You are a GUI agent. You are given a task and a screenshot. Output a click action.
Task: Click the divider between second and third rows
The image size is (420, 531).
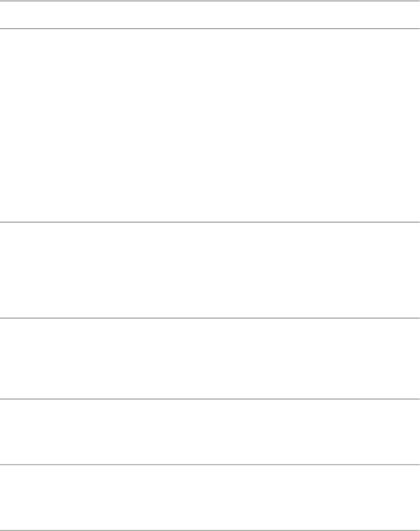coord(210,318)
